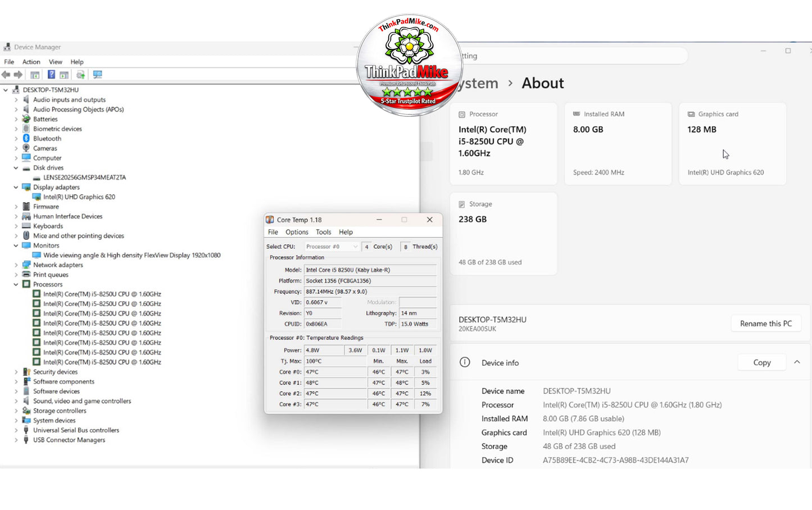Open the Select CPU Processor #0 dropdown
The height and width of the screenshot is (510, 812).
tap(332, 247)
